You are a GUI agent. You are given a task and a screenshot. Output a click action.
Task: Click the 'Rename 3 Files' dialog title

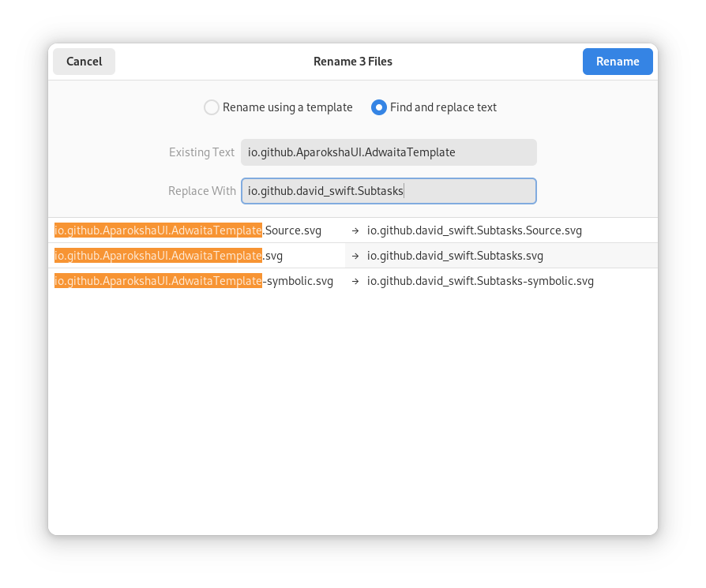click(x=352, y=62)
